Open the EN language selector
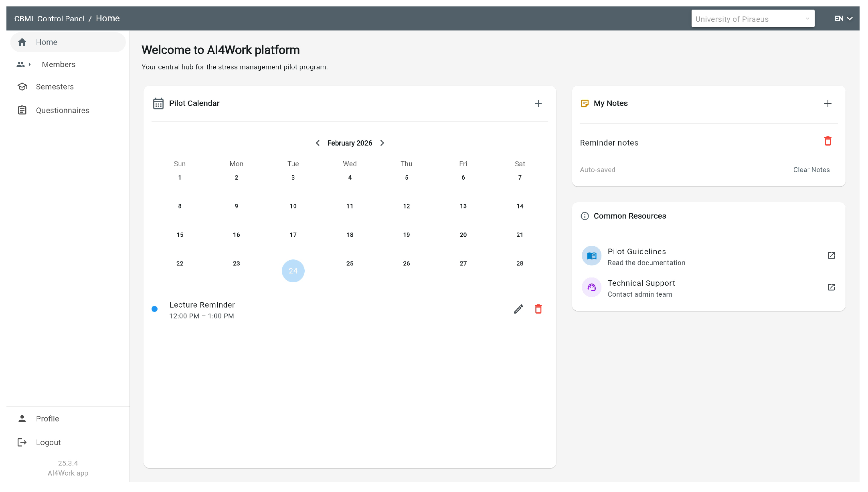The width and height of the screenshot is (868, 492). pyautogui.click(x=843, y=19)
